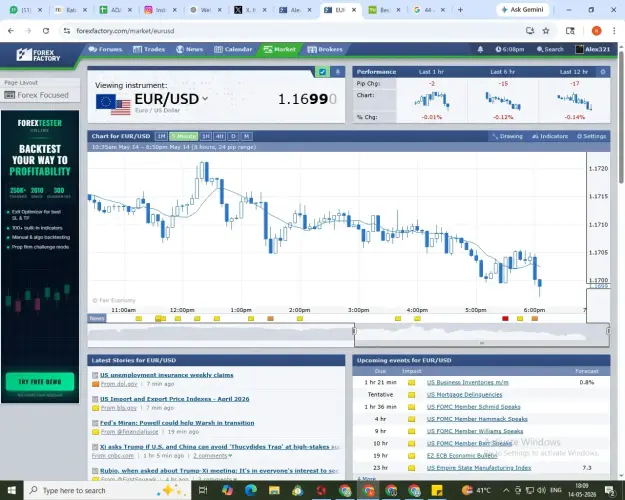This screenshot has width=625, height=500.
Task: Open the chart Settings menu
Action: (592, 136)
